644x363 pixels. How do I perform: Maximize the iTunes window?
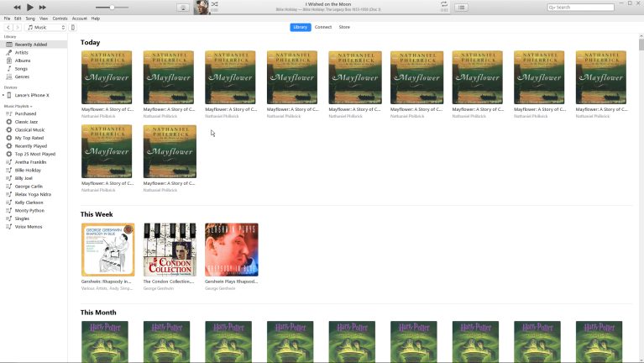[x=630, y=3]
